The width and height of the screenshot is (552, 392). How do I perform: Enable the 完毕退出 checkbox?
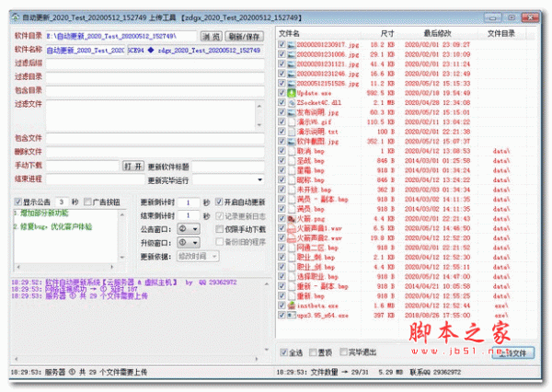343,352
